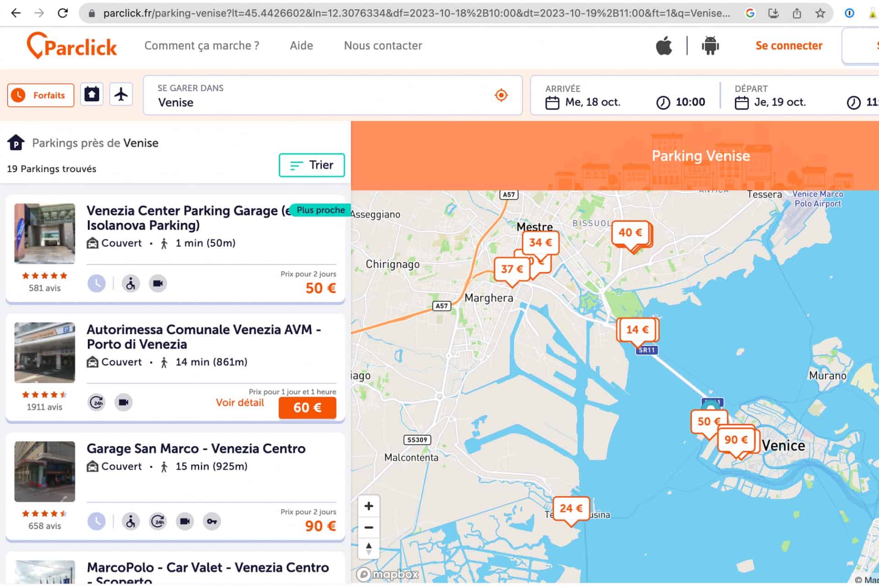Image resolution: width=879 pixels, height=588 pixels.
Task: Open the Android app download icon
Action: click(x=710, y=46)
